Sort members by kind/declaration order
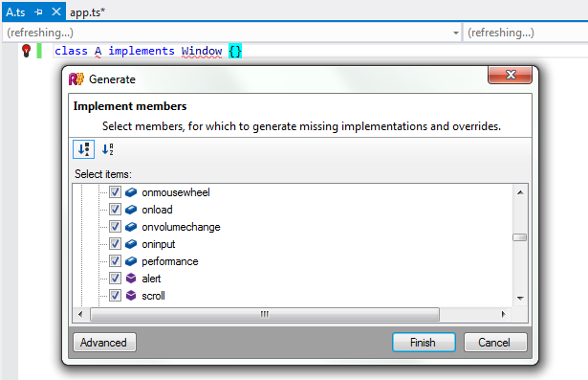The width and height of the screenshot is (588, 380). [83, 149]
